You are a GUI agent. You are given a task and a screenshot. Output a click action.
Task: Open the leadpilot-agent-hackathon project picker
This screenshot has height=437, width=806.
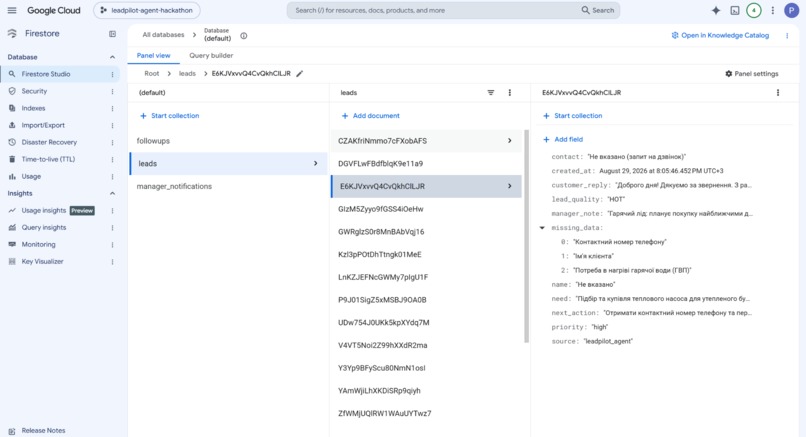[x=147, y=10]
